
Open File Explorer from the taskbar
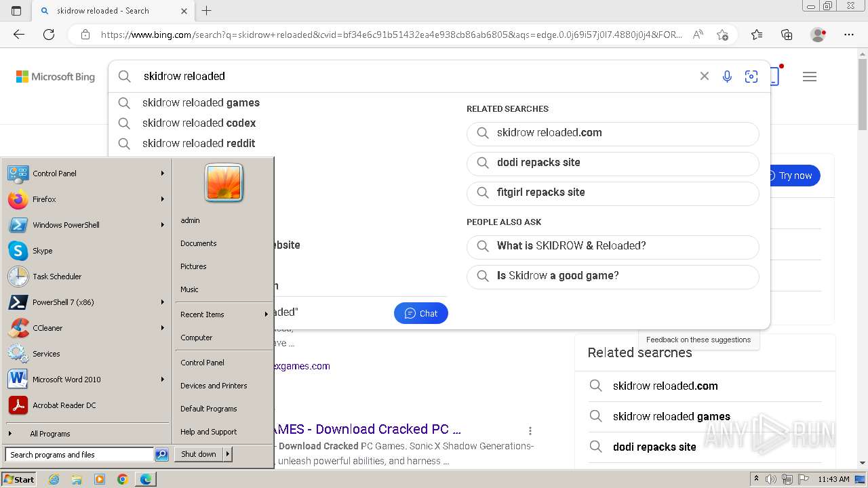point(77,479)
